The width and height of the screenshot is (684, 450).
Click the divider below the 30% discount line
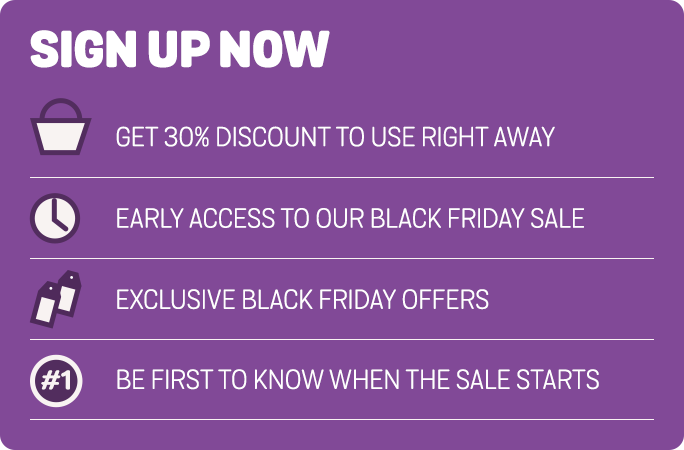tap(342, 177)
